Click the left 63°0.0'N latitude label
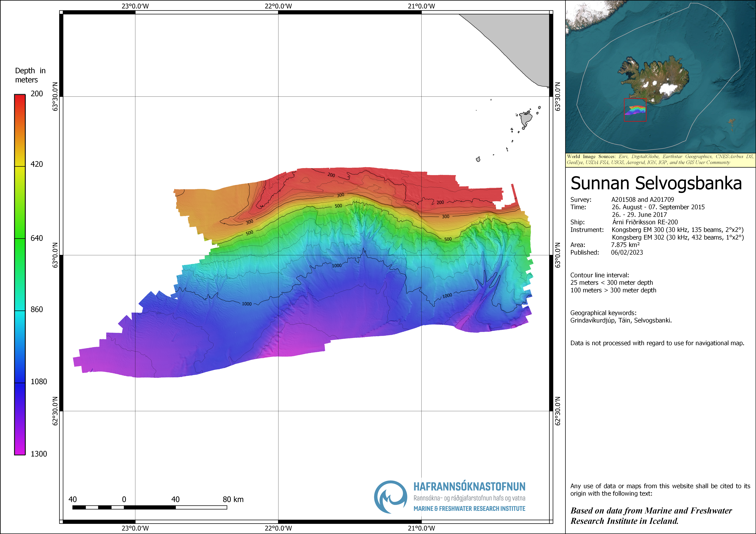 (x=55, y=255)
